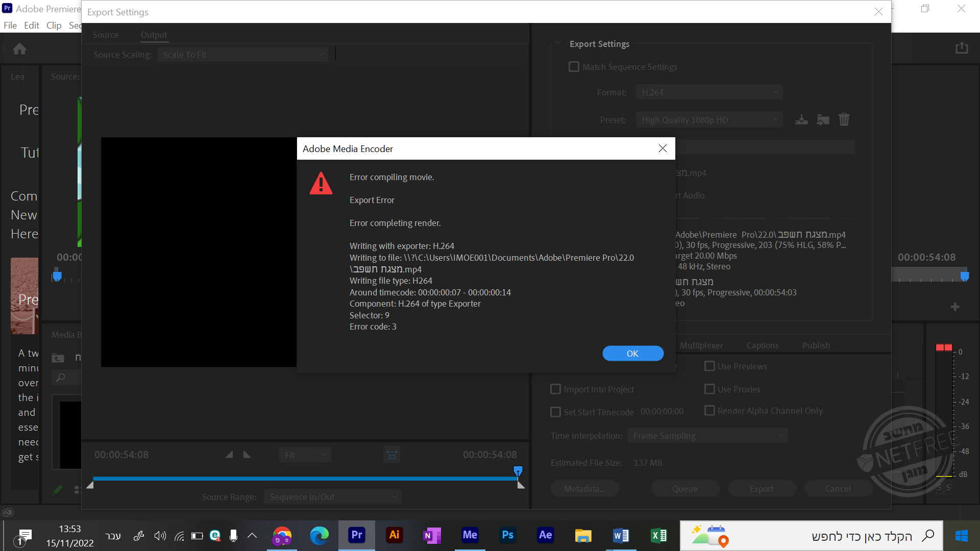
Task: Enable Match Sequence Settings checkbox
Action: click(x=574, y=67)
